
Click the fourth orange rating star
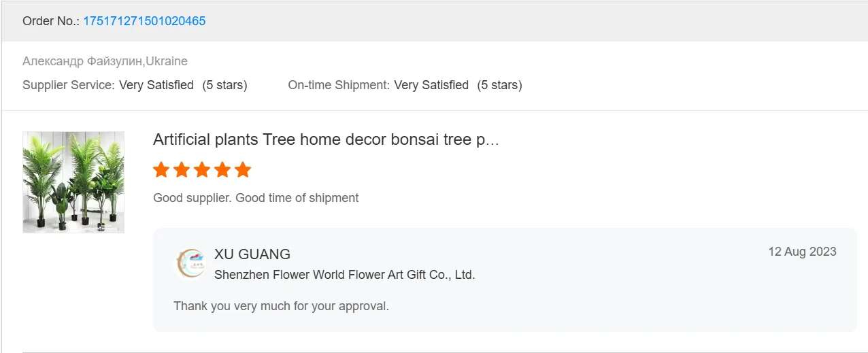pos(222,170)
